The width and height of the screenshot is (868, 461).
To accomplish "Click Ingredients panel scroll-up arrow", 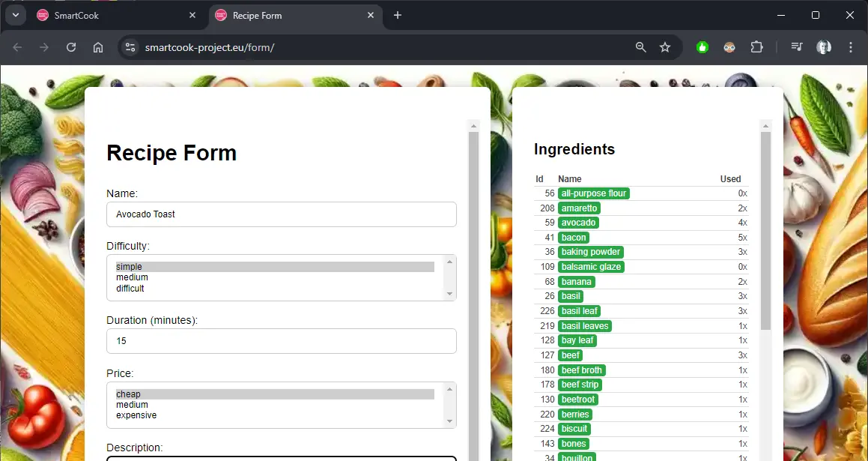I will click(765, 127).
